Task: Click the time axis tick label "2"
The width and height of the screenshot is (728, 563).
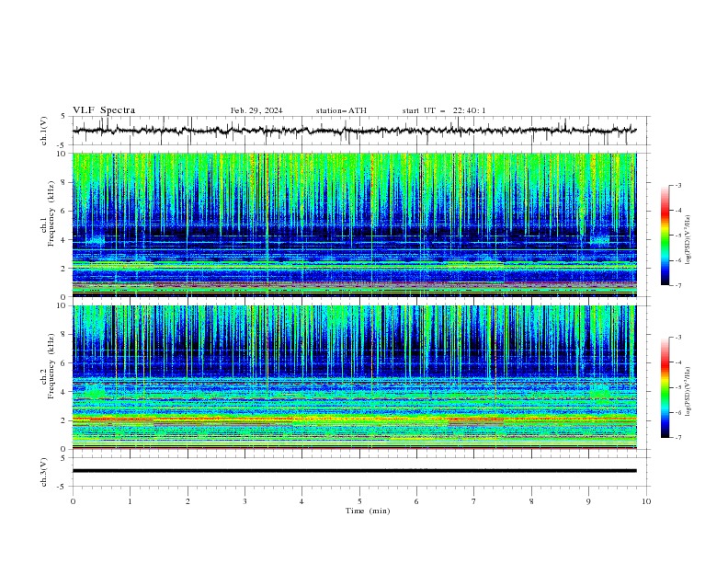Action: pyautogui.click(x=188, y=501)
